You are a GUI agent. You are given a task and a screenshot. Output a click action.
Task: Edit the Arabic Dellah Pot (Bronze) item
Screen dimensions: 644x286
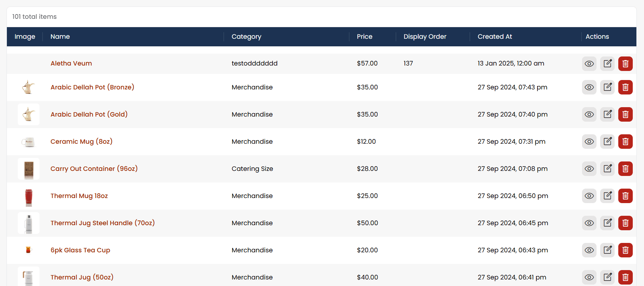[x=607, y=87]
